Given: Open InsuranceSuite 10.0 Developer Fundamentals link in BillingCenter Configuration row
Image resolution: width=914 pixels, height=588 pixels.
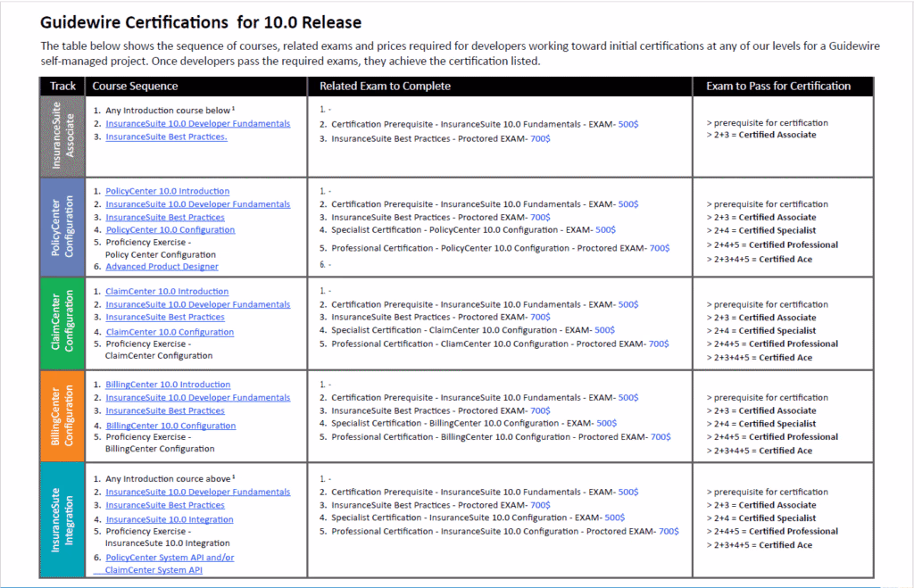Looking at the screenshot, I should [197, 397].
